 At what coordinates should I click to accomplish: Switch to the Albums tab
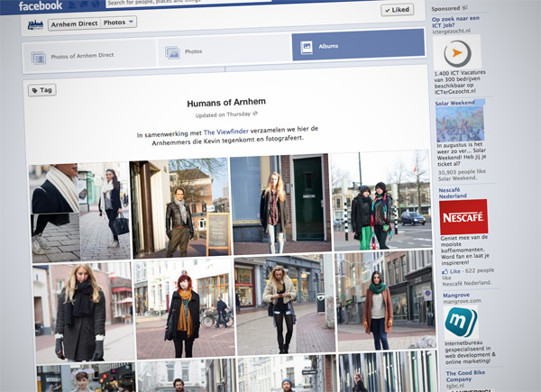[x=357, y=46]
